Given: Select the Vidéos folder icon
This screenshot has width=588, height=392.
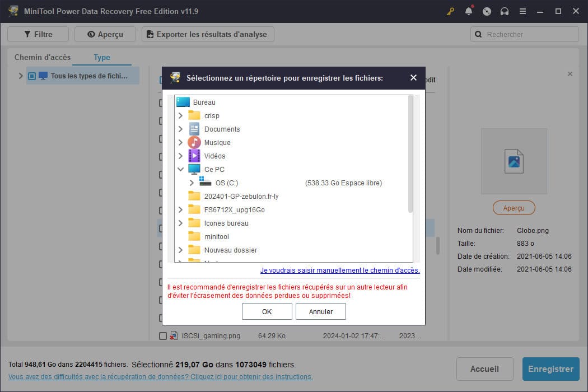Looking at the screenshot, I should (194, 156).
